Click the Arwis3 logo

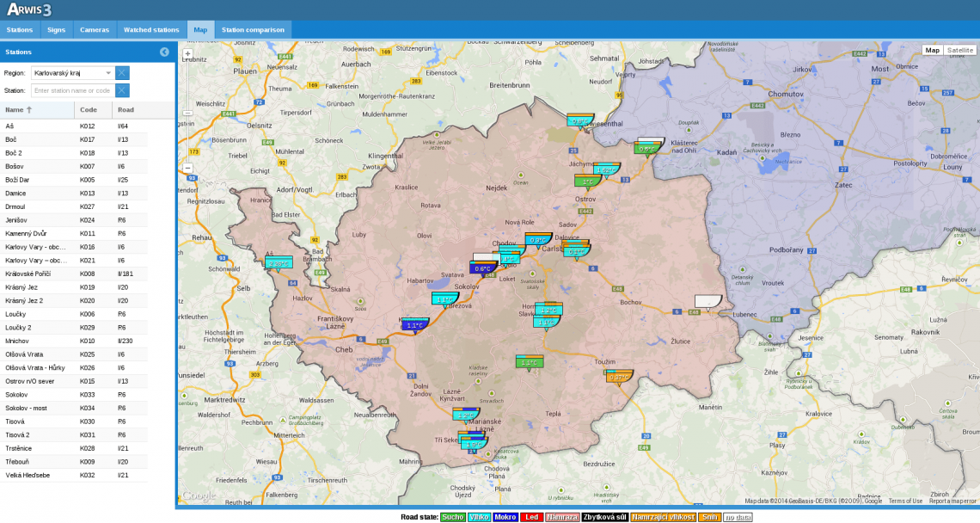pos(29,10)
